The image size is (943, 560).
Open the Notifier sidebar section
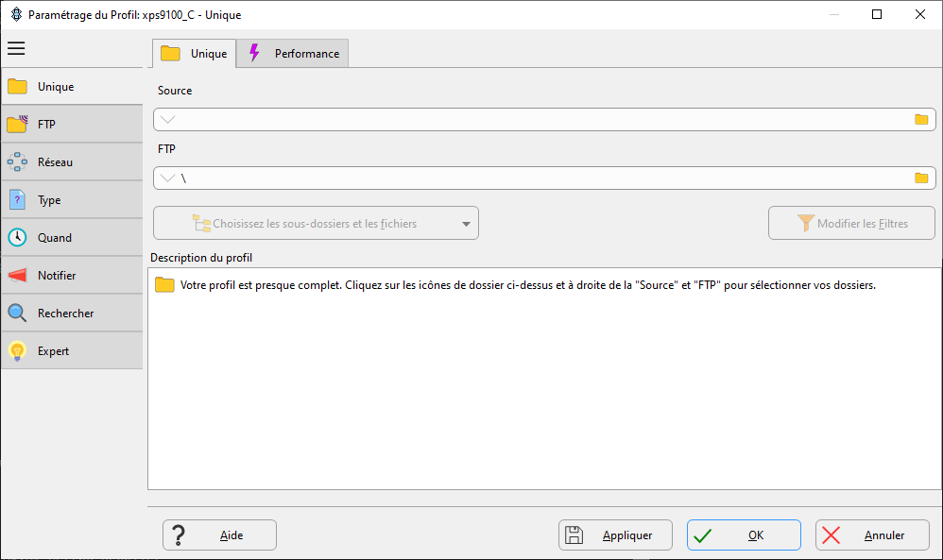click(x=72, y=276)
